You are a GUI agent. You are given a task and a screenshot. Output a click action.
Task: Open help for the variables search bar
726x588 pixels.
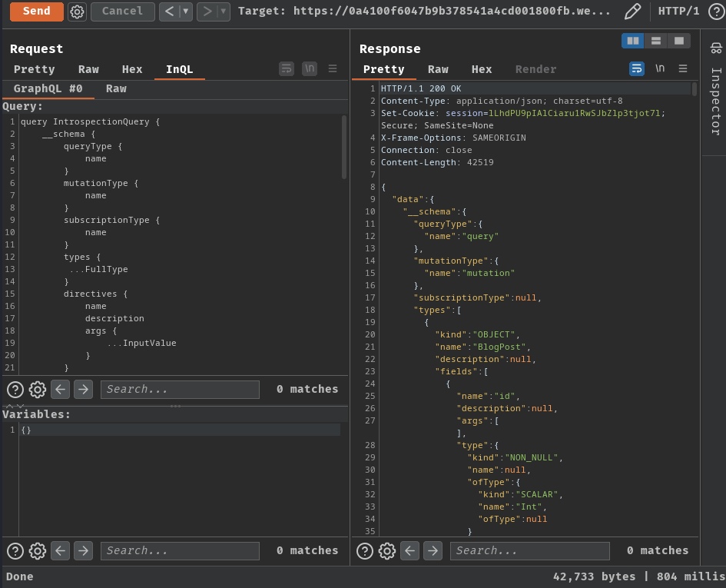pyautogui.click(x=15, y=551)
